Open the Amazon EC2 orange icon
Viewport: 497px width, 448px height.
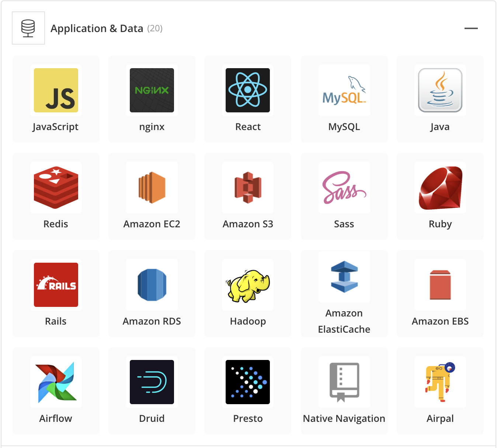pos(152,188)
